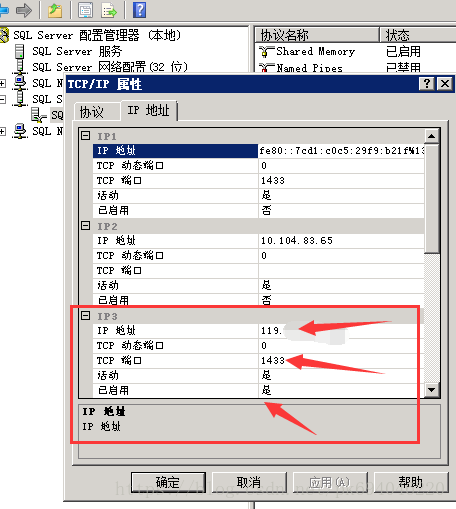Select the IP1 IP 地址 property label
This screenshot has width=456, height=509.
point(175,151)
